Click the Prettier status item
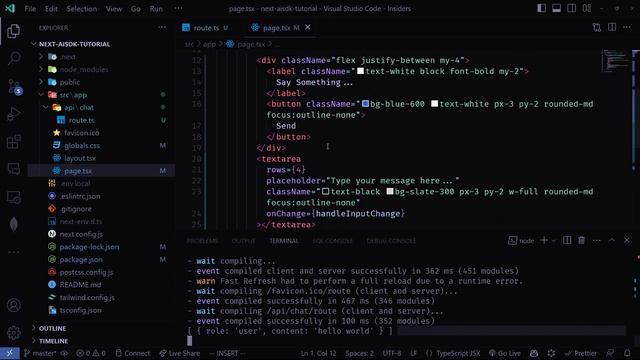Image resolution: width=640 pixels, height=360 pixels. point(580,353)
